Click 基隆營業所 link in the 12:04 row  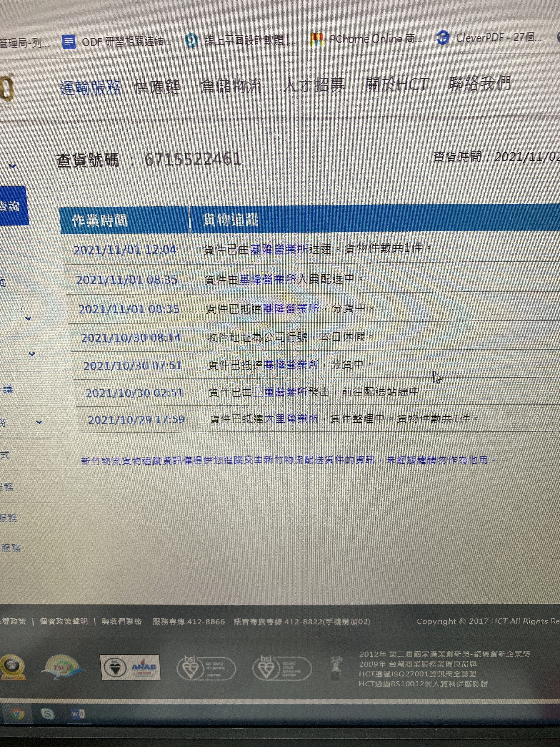[279, 249]
